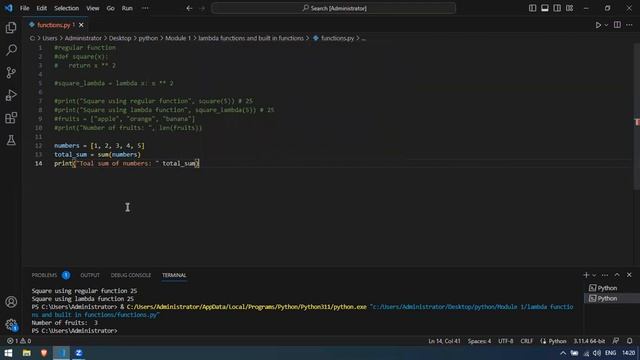Screen dimensions: 640x360
Task: Maximize the panel size chevron
Action: pyautogui.click(x=617, y=275)
